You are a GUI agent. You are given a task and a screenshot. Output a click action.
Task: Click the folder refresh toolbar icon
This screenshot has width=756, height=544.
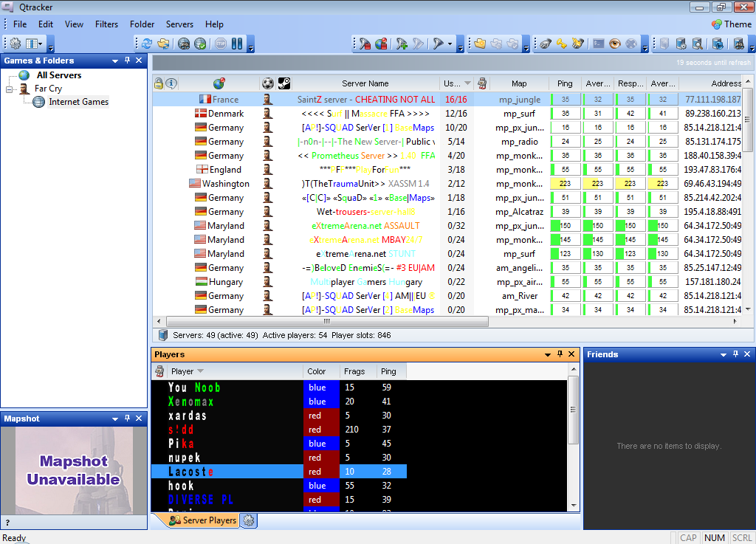click(164, 44)
